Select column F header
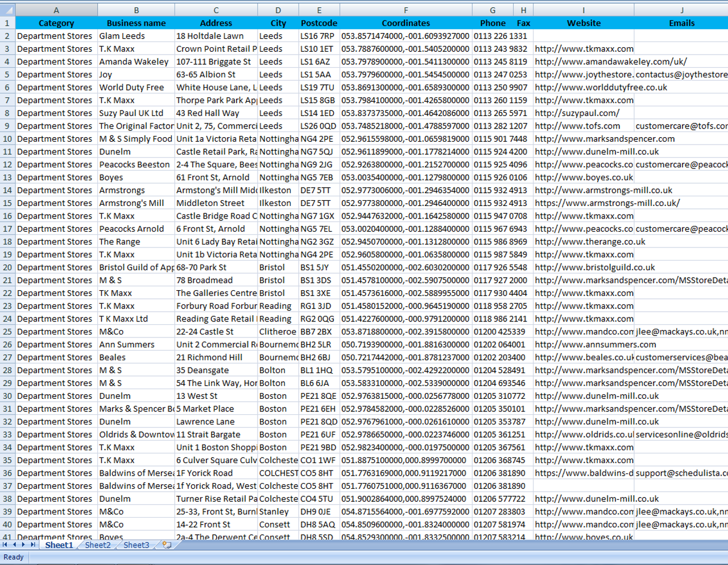The width and height of the screenshot is (728, 565). point(406,10)
